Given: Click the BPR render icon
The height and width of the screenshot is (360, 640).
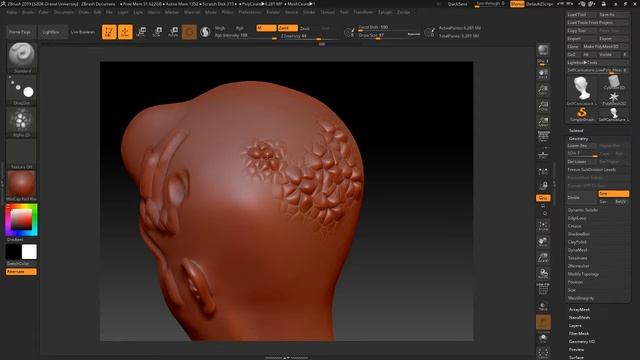Looking at the screenshot, I should point(543,51).
